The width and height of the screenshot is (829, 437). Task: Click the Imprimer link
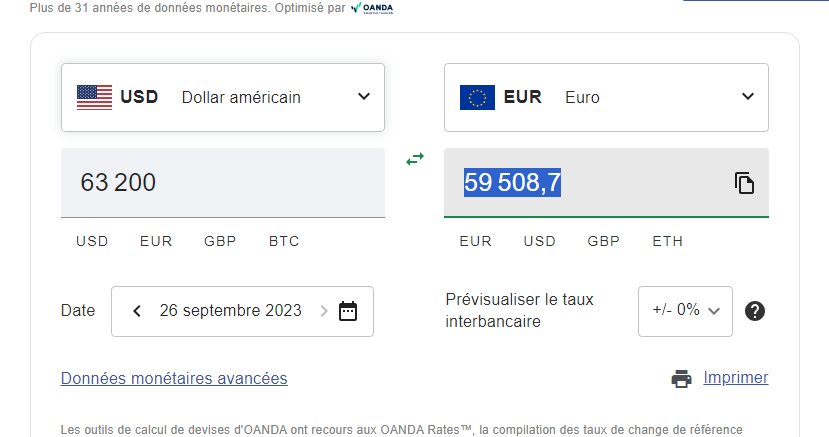point(735,377)
